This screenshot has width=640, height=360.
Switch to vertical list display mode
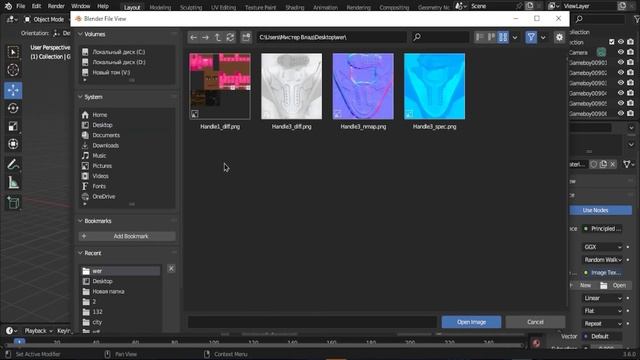pyautogui.click(x=480, y=37)
